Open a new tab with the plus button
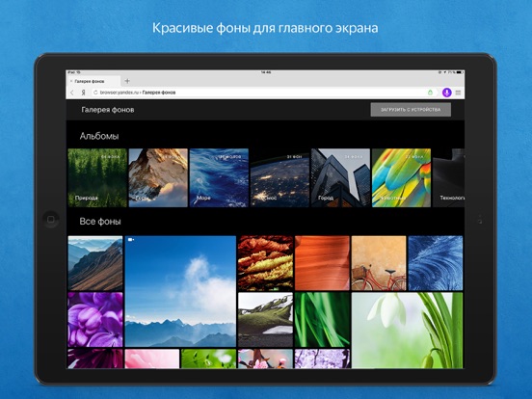The height and width of the screenshot is (399, 532). point(127,81)
